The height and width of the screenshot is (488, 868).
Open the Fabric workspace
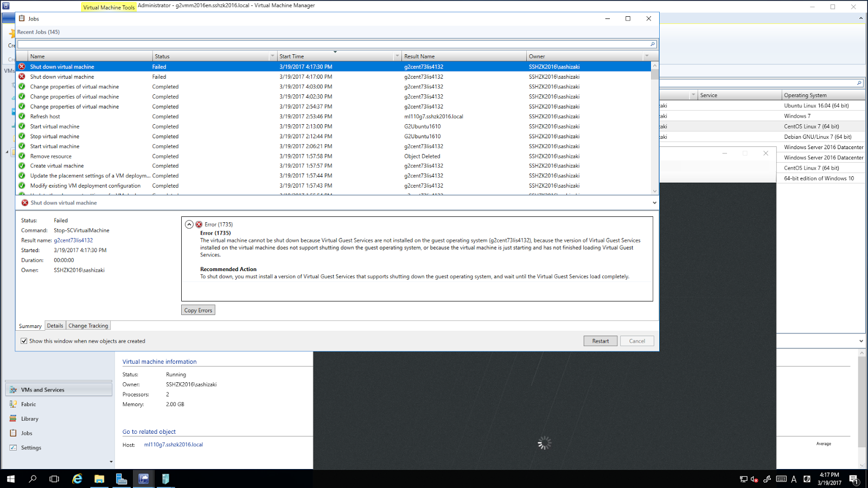(x=28, y=404)
